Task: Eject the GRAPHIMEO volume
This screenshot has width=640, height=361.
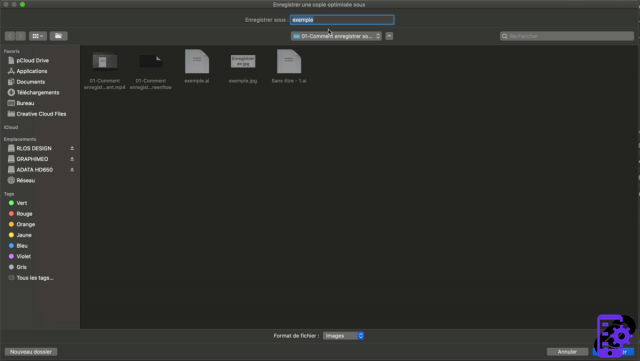Action: click(x=72, y=159)
